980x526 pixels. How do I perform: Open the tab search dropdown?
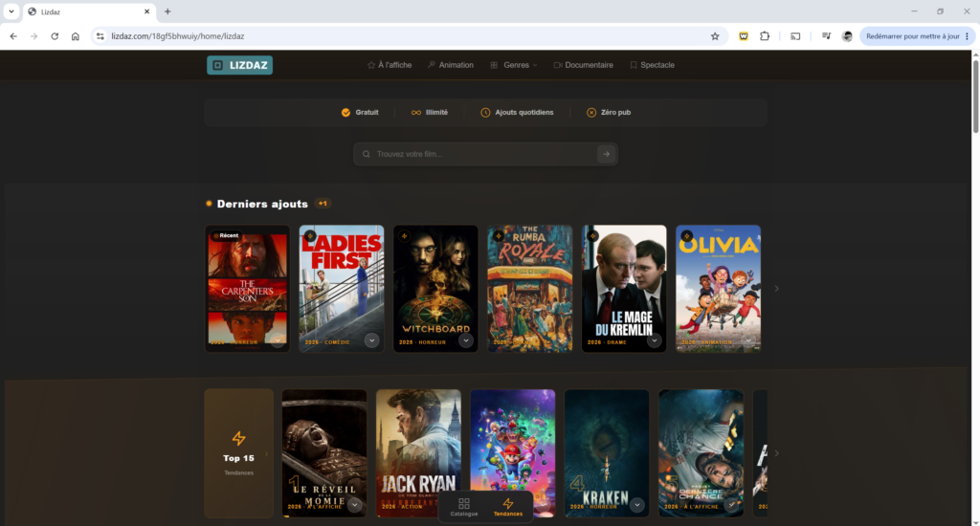tap(11, 11)
